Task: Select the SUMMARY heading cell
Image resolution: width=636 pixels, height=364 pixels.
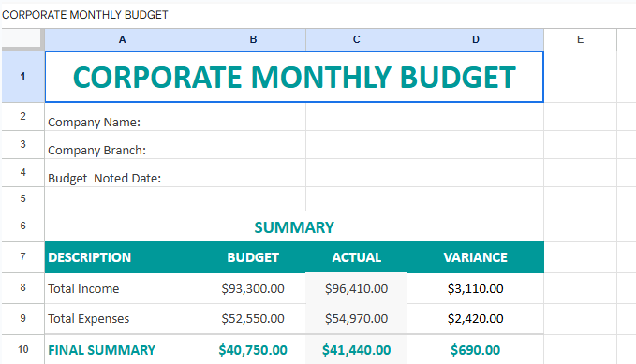Action: tap(294, 226)
